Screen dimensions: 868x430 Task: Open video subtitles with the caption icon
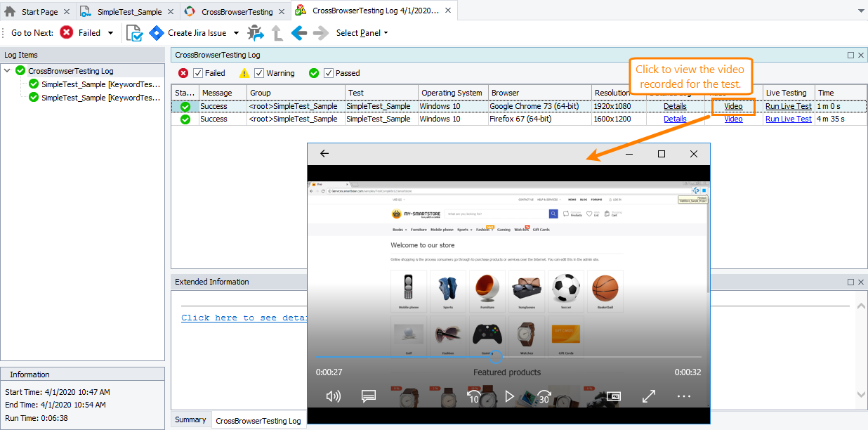(369, 396)
